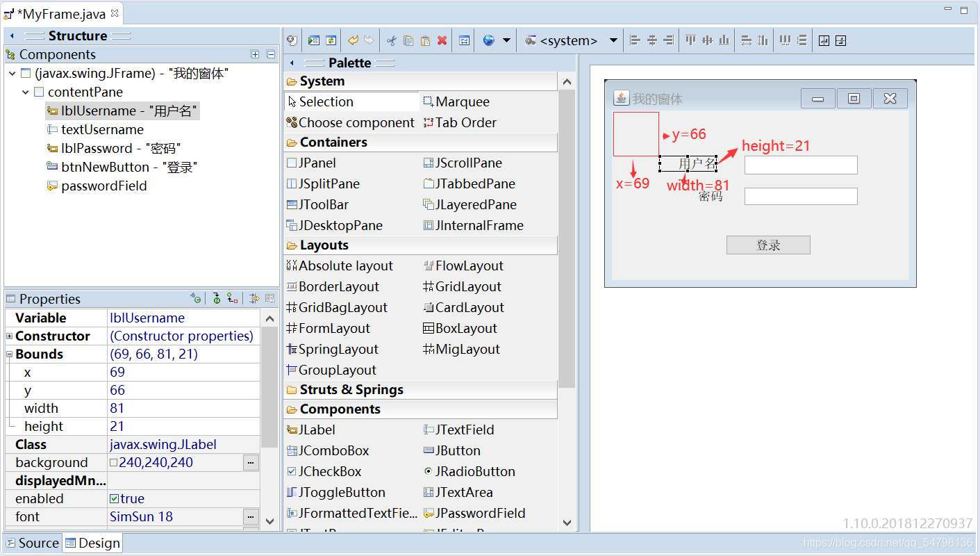Pick JTextField from the palette
Viewport: 980px width, 556px height.
tap(458, 430)
